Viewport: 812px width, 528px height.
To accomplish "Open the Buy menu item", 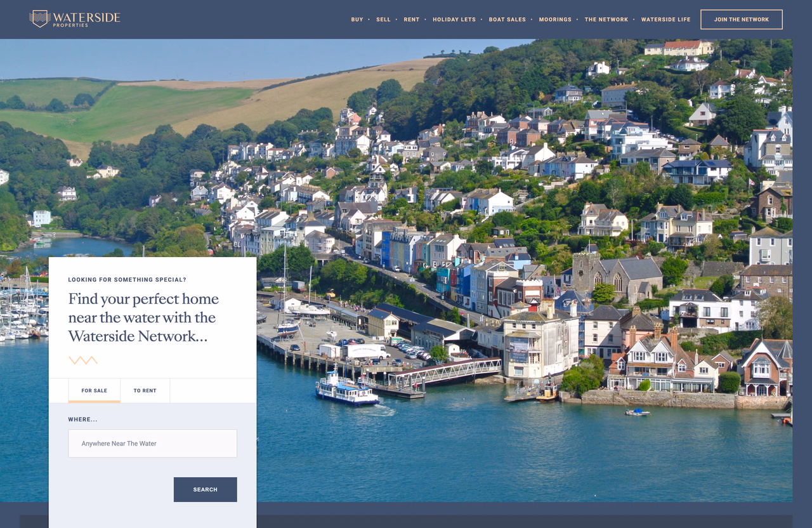I will [357, 20].
